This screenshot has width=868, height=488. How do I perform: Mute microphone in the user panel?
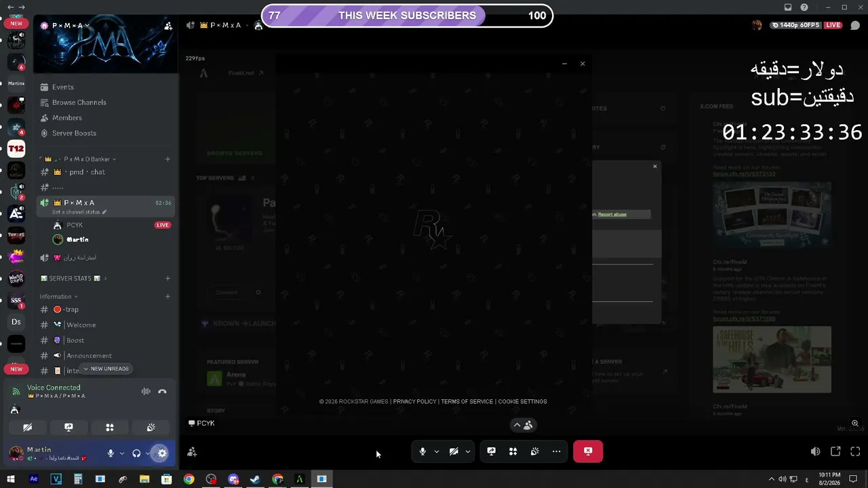(111, 453)
